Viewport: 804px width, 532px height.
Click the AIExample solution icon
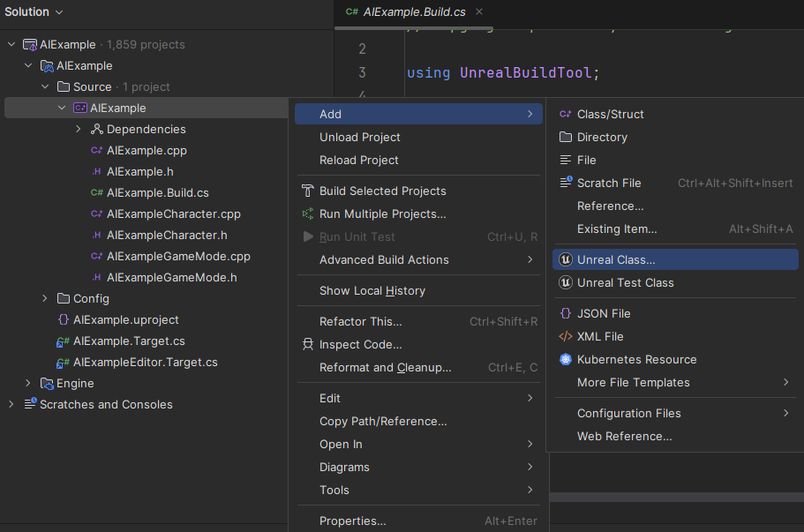(x=30, y=45)
